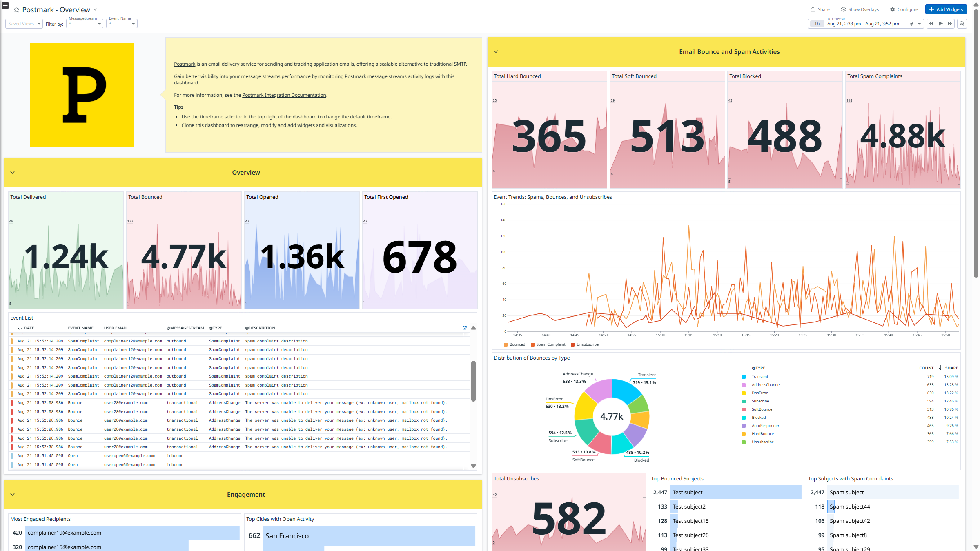Click Transient color swatch in bounce table
This screenshot has height=551, width=980.
point(744,377)
